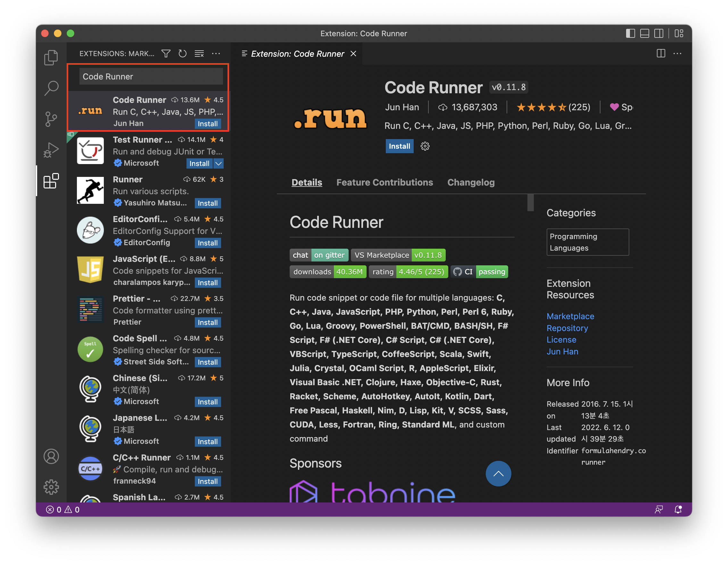Screen dimensions: 728x564
Task: Open the Explorer view in activity bar
Action: pos(51,58)
